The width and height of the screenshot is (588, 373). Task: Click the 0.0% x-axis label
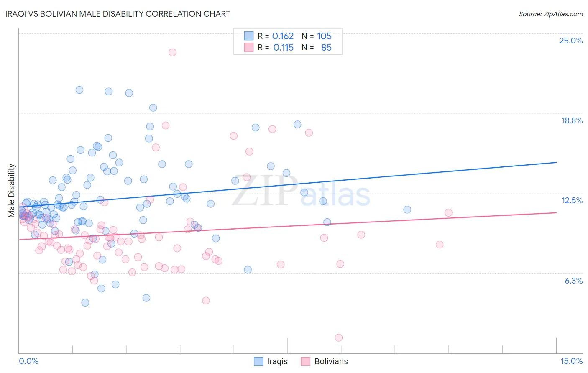click(28, 361)
